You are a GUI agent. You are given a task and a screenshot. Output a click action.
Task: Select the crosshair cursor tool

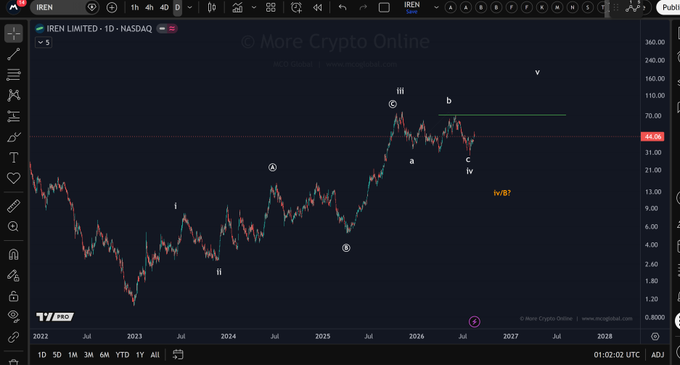pos(13,33)
